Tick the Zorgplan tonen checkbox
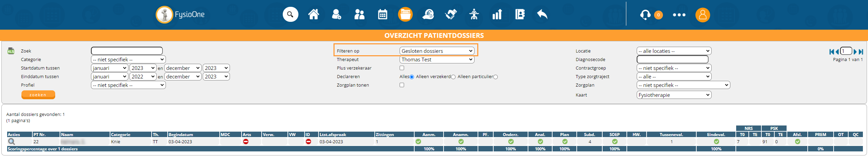Screen dimensions: 868x163 tap(402, 85)
